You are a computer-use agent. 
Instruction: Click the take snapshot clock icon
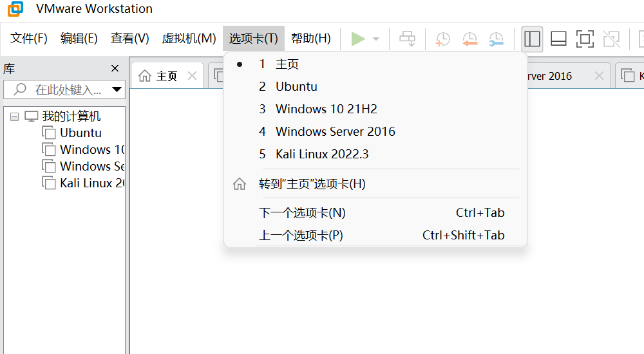(443, 39)
